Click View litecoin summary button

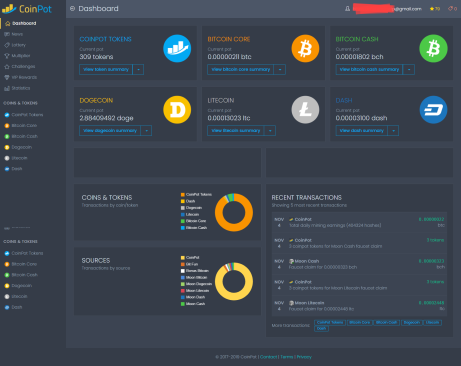coord(236,130)
